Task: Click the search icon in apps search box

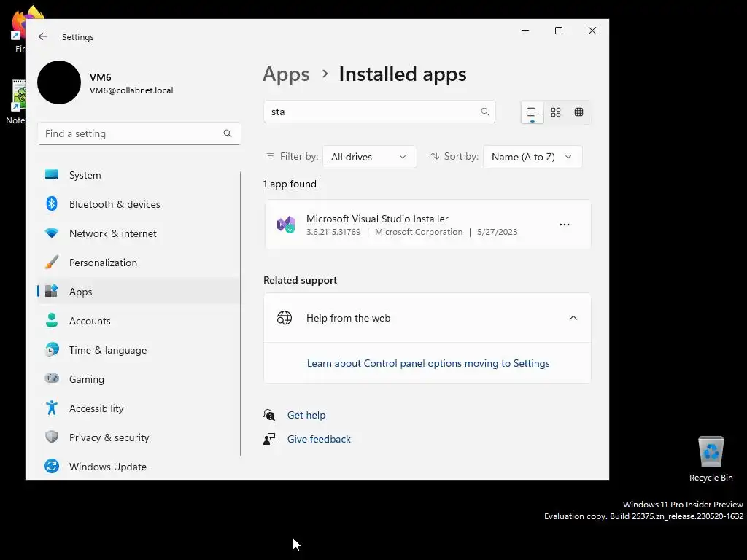Action: (485, 112)
